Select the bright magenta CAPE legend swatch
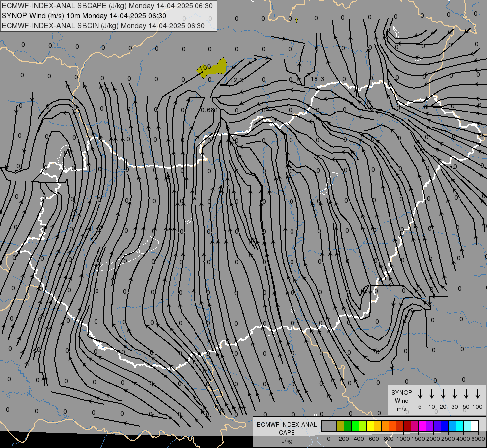This screenshot has height=448, width=487. 422,426
